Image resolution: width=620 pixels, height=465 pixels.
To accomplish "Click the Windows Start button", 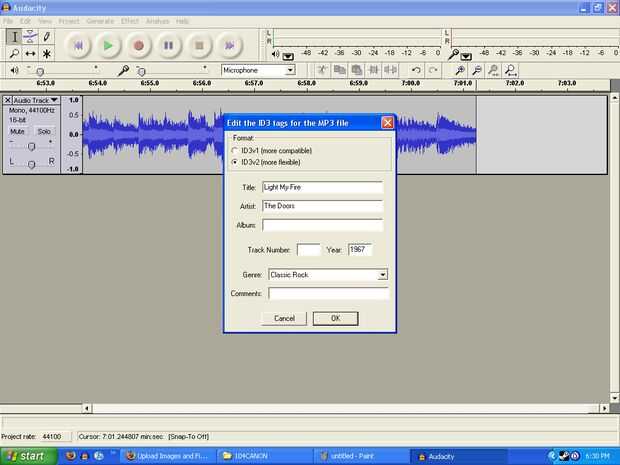I will [28, 456].
